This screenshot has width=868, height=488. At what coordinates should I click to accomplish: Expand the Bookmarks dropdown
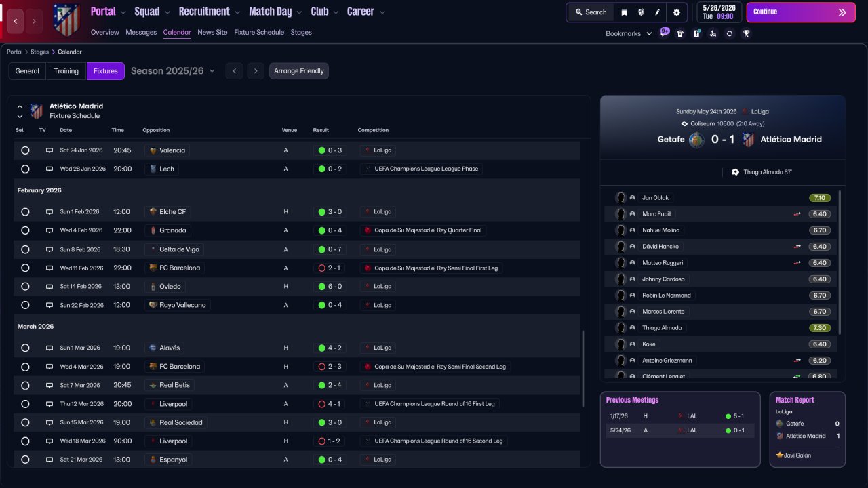(x=629, y=33)
